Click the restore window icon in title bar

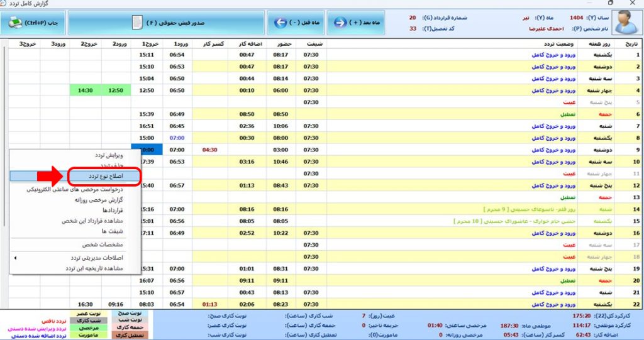(x=610, y=3)
